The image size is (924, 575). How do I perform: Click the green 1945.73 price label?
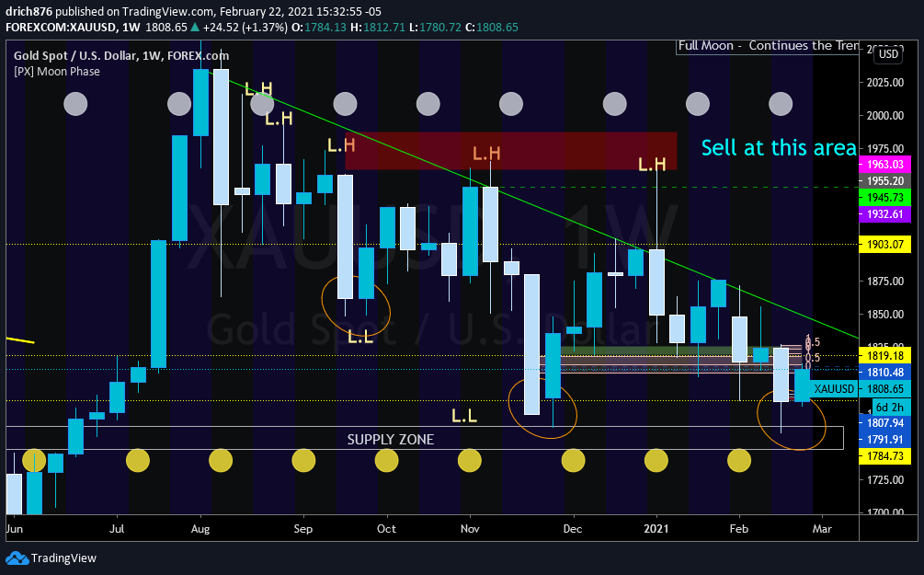[x=884, y=198]
